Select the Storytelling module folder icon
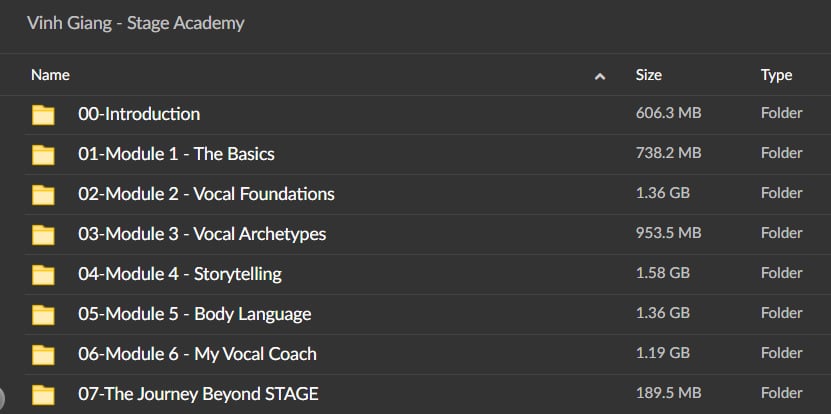 pos(43,274)
